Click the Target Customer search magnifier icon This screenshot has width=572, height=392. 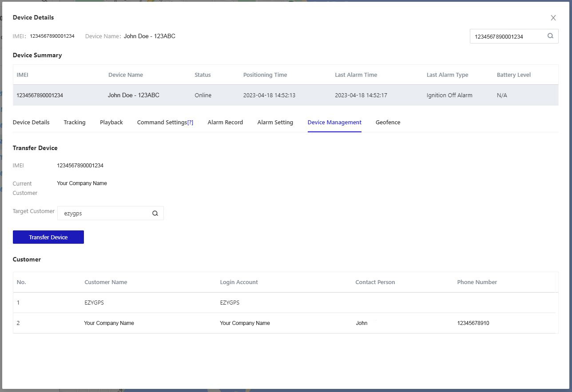click(155, 213)
